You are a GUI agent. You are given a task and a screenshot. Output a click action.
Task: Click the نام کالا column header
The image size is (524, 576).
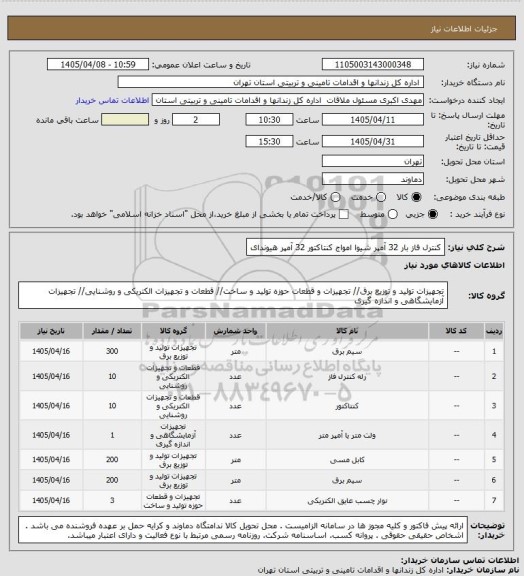click(x=347, y=331)
